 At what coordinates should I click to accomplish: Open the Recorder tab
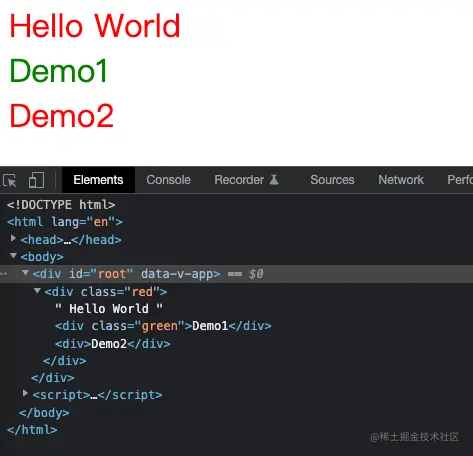click(x=246, y=180)
